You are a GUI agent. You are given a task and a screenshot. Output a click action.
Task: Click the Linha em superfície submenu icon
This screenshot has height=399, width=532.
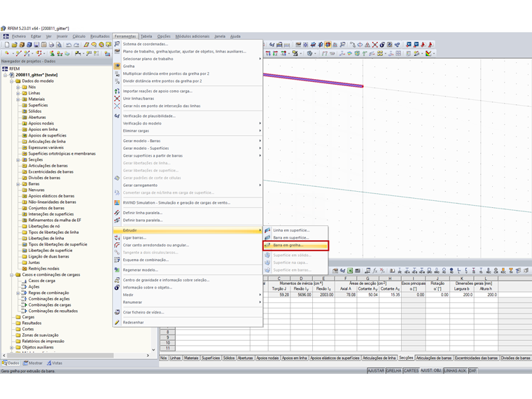(267, 230)
